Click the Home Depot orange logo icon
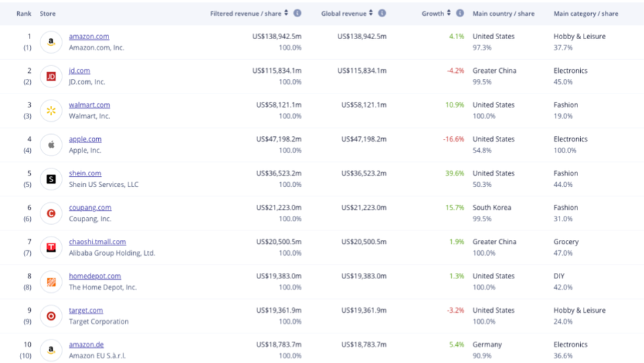The height and width of the screenshot is (363, 644). click(x=51, y=282)
